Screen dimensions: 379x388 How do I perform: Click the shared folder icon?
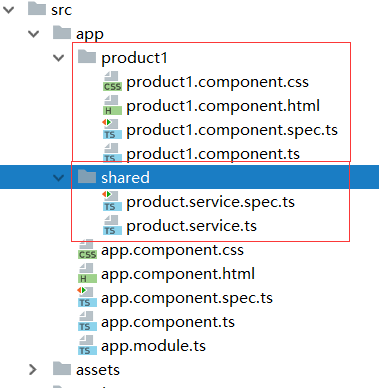(87, 176)
